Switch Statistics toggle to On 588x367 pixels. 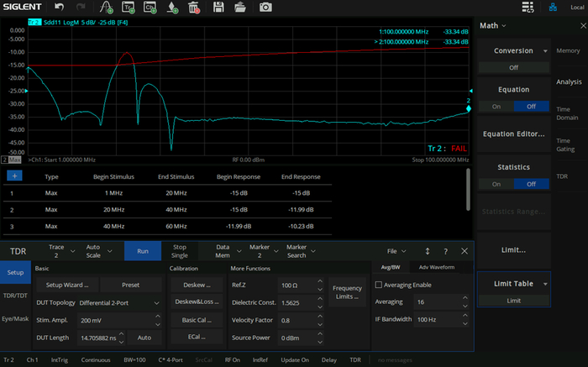[496, 184]
